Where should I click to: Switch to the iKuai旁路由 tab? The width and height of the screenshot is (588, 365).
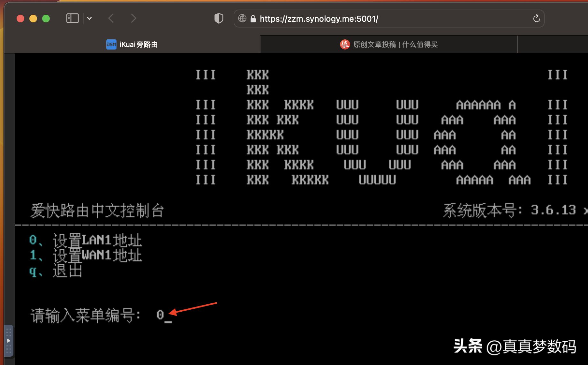(132, 44)
